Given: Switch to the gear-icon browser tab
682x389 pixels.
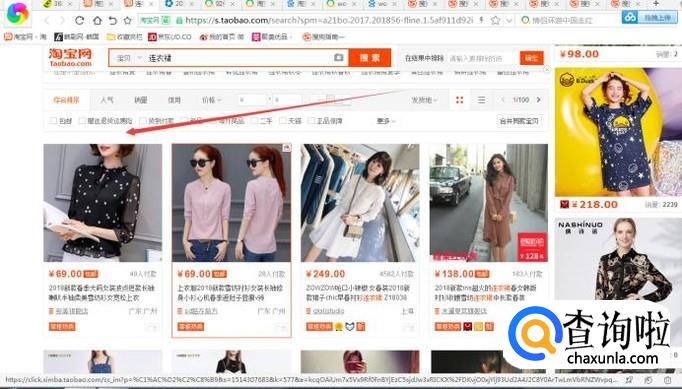Looking at the screenshot, I should (x=180, y=4).
